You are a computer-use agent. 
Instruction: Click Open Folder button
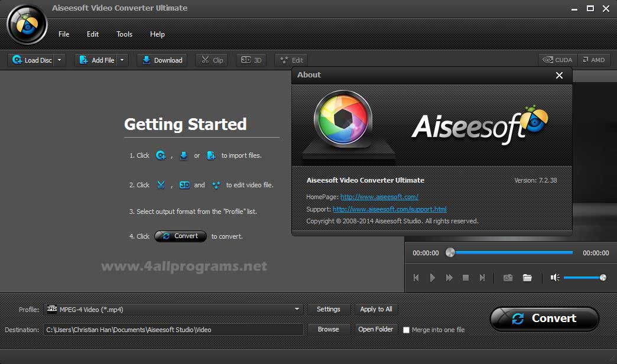(x=376, y=329)
